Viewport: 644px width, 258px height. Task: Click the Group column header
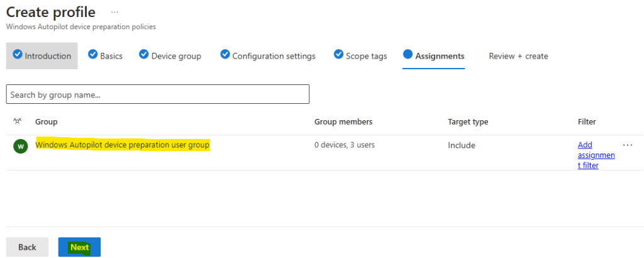tap(47, 121)
